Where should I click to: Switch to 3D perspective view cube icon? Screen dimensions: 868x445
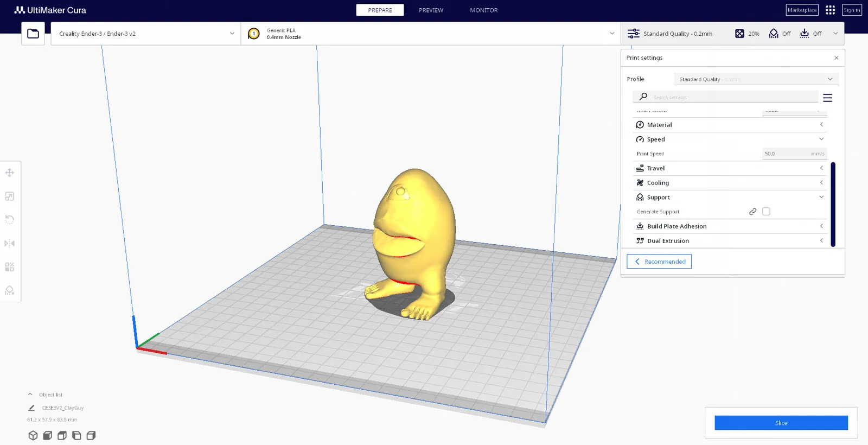click(x=33, y=435)
